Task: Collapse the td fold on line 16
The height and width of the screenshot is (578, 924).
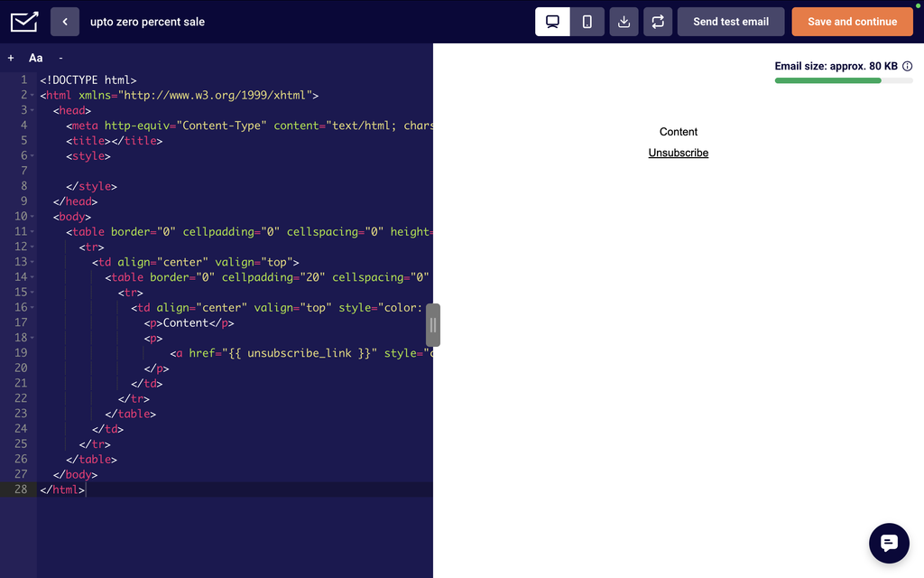Action: click(32, 307)
